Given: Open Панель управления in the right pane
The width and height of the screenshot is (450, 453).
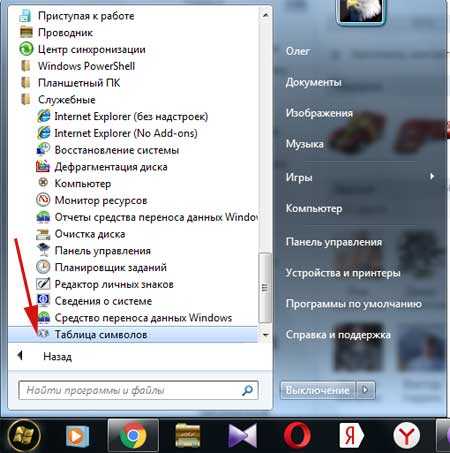Looking at the screenshot, I should tap(334, 242).
